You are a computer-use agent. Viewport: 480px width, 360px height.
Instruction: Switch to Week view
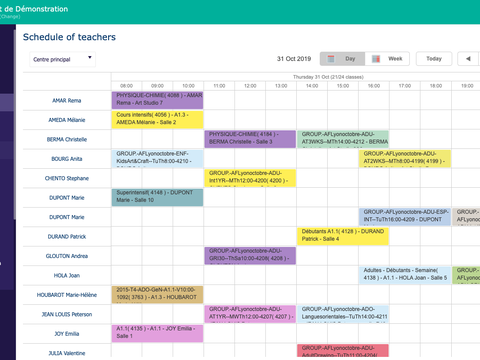pyautogui.click(x=387, y=59)
